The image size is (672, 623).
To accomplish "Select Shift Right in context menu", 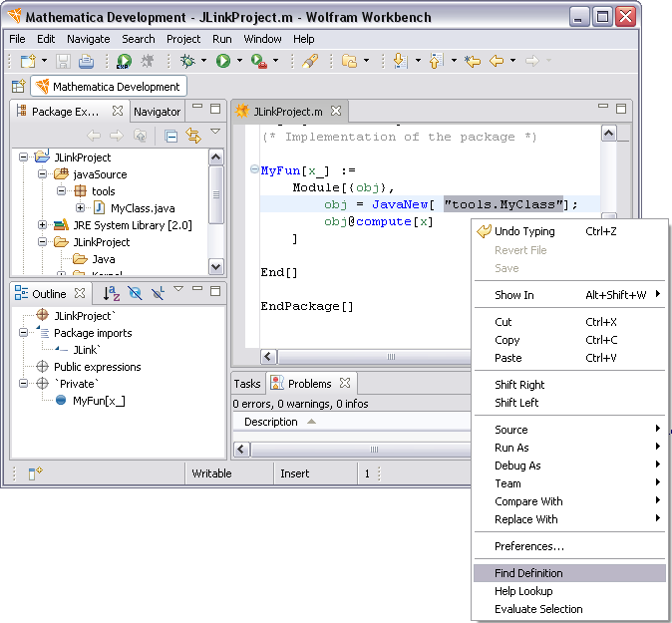I will 569,385.
